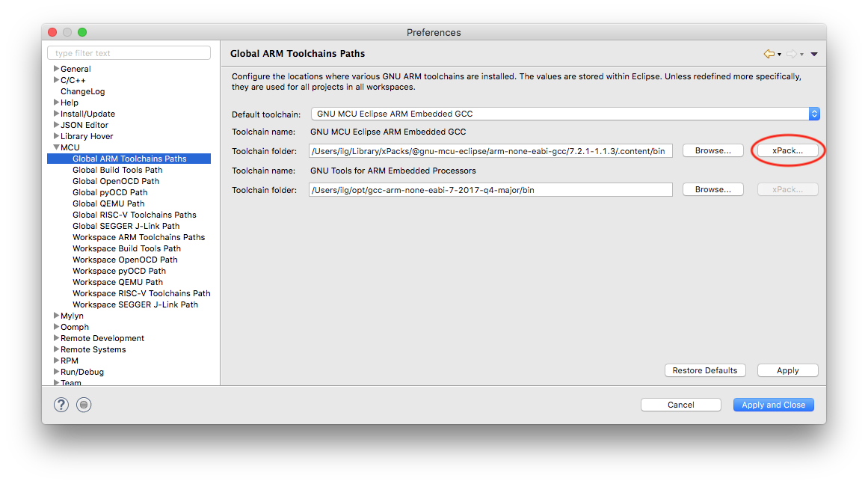Open the back history dropdown arrow
This screenshot has width=868, height=484.
pyautogui.click(x=780, y=55)
